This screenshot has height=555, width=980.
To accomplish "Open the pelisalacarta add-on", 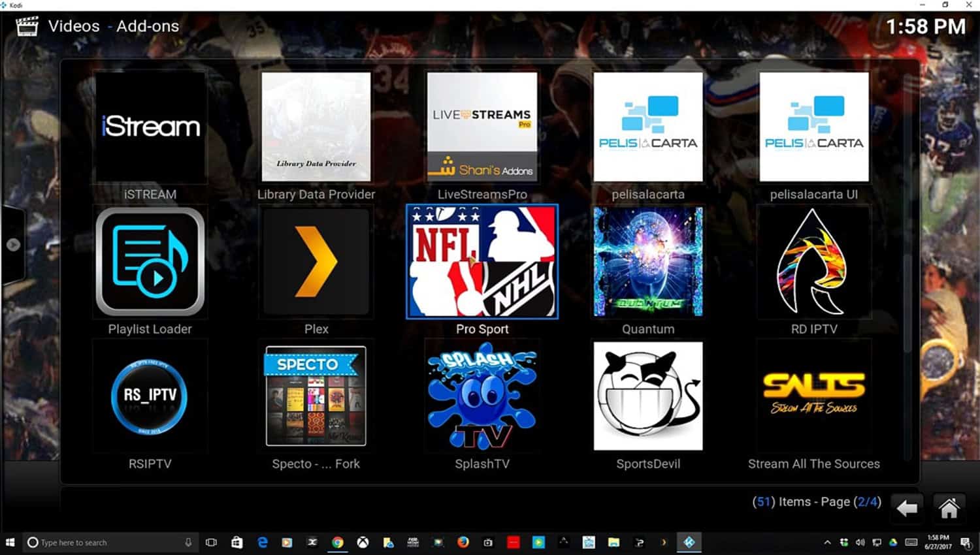I will coord(648,127).
